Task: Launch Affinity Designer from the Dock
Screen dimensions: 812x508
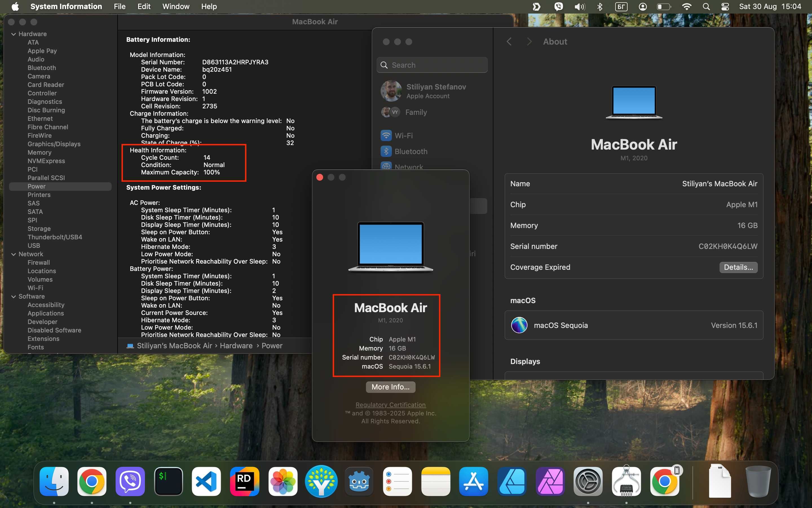Action: point(512,481)
